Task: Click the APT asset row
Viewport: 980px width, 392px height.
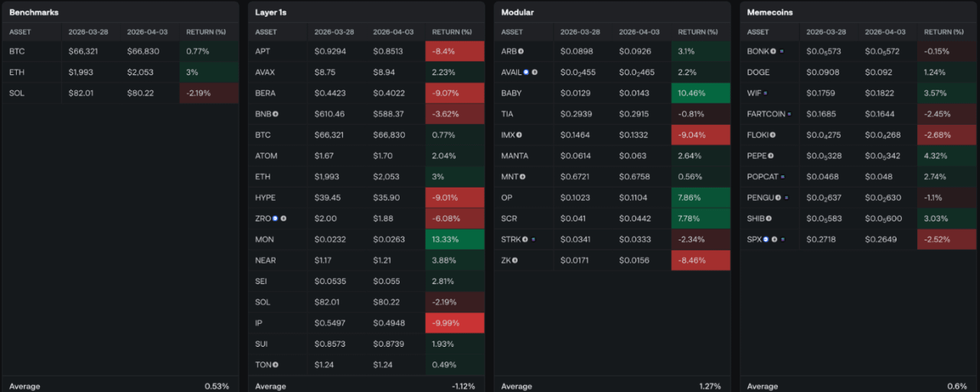Action: 366,51
